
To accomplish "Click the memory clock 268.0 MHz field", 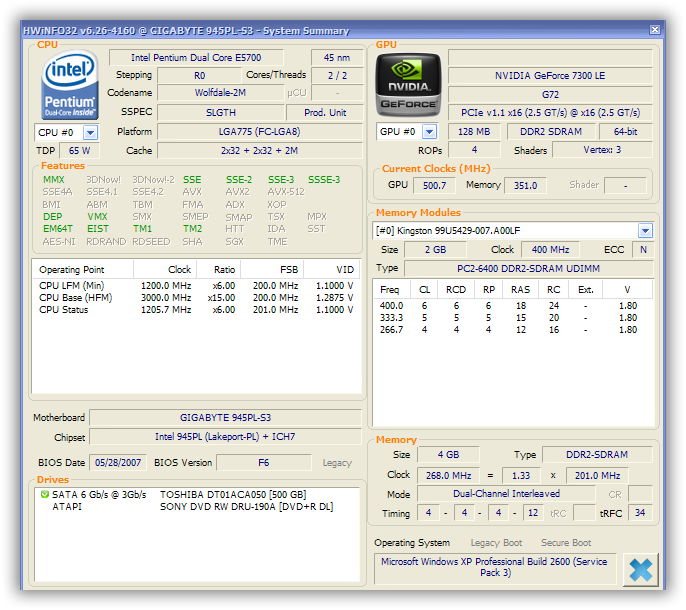I will click(448, 476).
